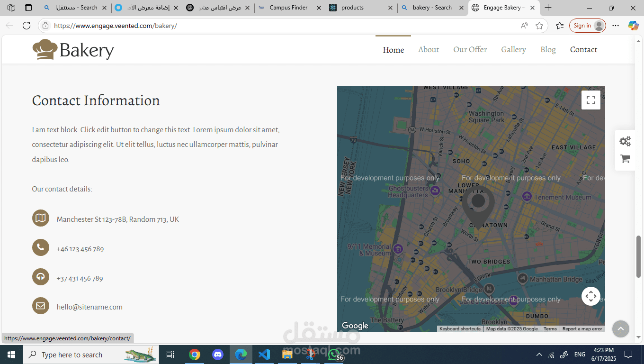
Task: Click the +37 431 456 789 number
Action: point(80,278)
